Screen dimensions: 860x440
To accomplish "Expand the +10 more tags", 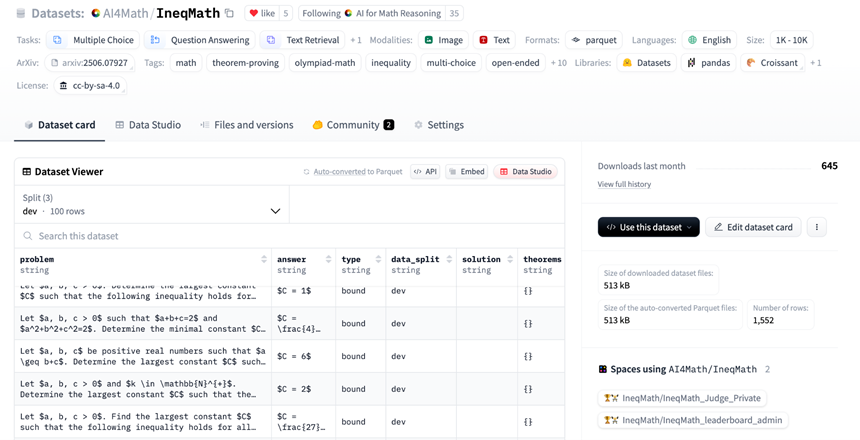I will coord(558,63).
